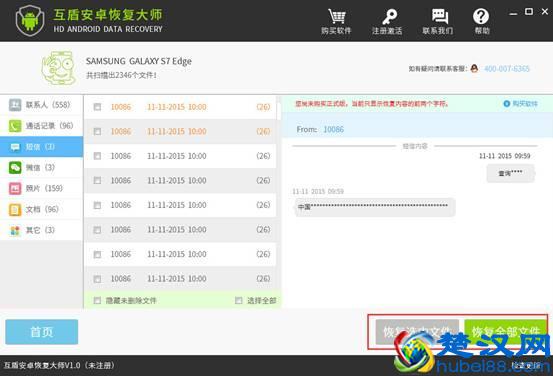This screenshot has width=553, height=376.
Task: Click the 购买软件 link in notice bar
Action: click(525, 104)
